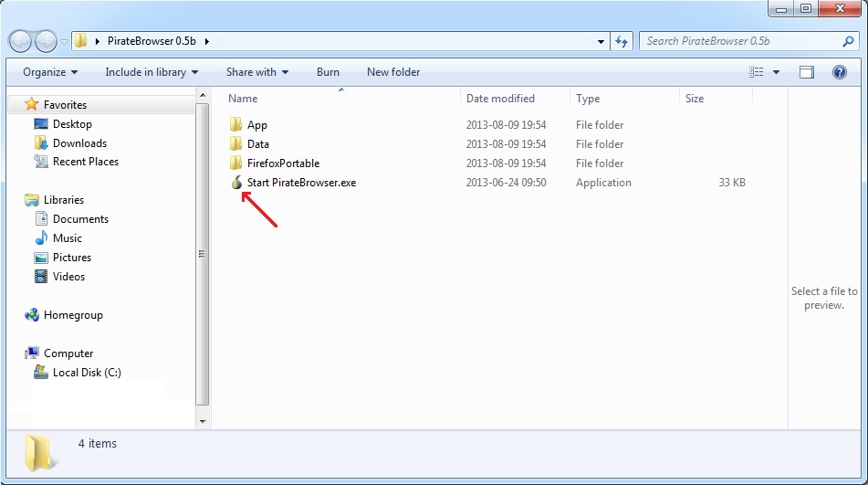This screenshot has height=485, width=868.
Task: Click the Pictures library icon
Action: (x=41, y=258)
